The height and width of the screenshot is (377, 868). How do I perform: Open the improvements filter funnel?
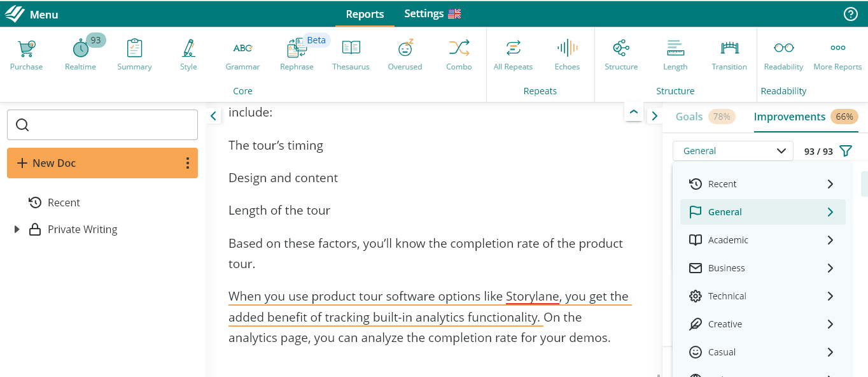(845, 151)
